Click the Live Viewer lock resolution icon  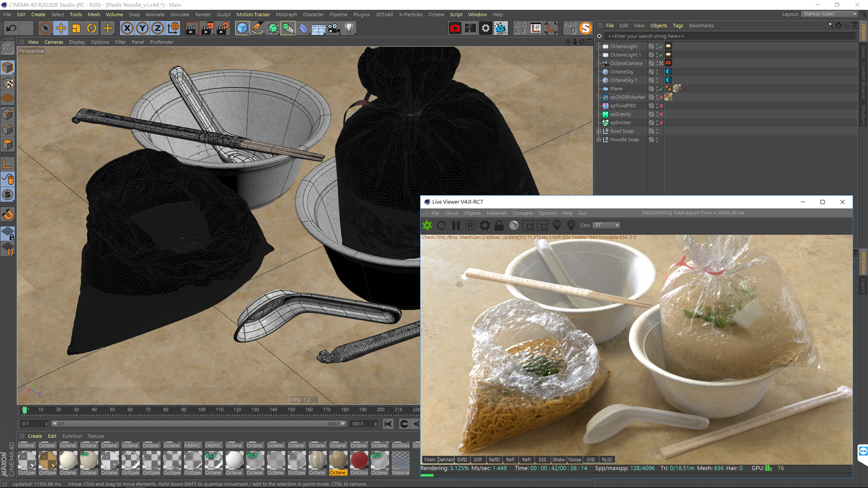pos(499,225)
